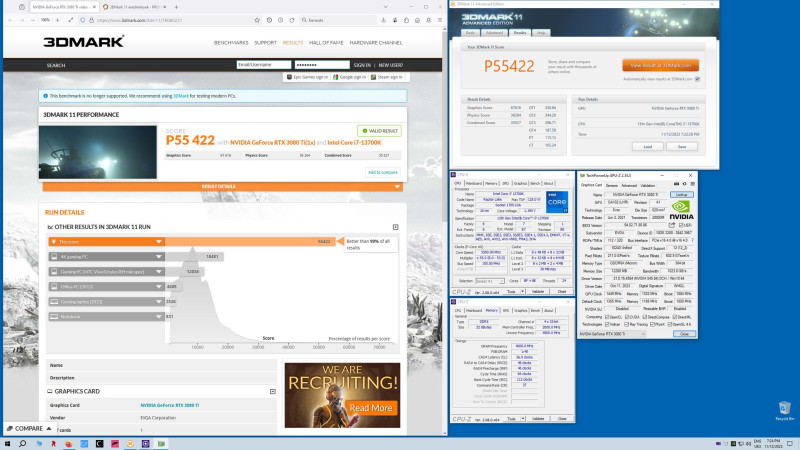Click the Epic Games sign in icon button
Image resolution: width=800 pixels, height=450 pixels.
tap(307, 77)
